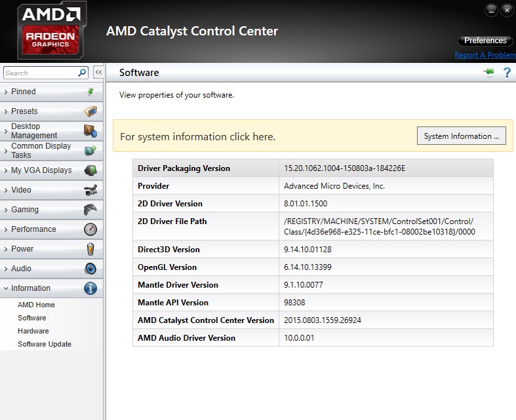The image size is (516, 420).
Task: Pin this page using green pin icon
Action: [488, 73]
